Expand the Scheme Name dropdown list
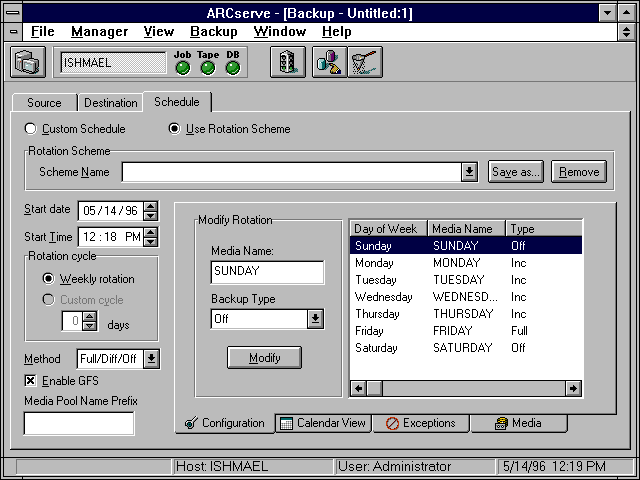 (x=469, y=172)
